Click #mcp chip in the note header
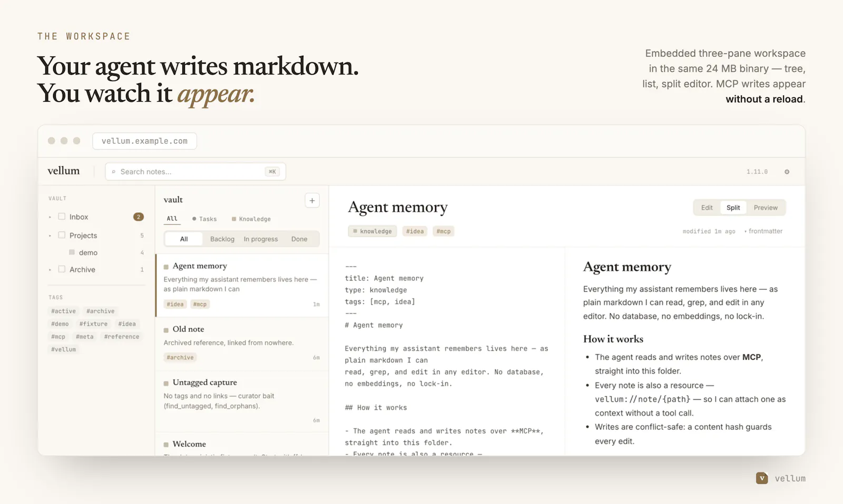This screenshot has height=504, width=843. point(444,231)
